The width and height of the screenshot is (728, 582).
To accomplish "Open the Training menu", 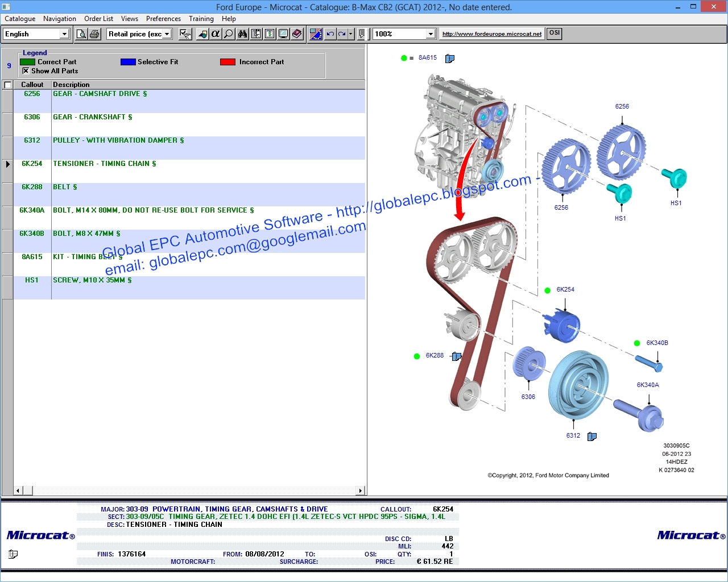I will (x=201, y=19).
